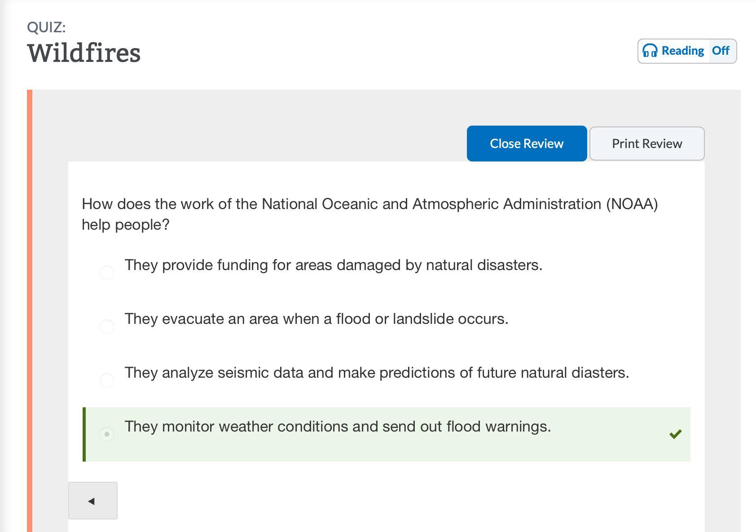Toggle the Reading Off switch
756x532 pixels.
coord(721,51)
